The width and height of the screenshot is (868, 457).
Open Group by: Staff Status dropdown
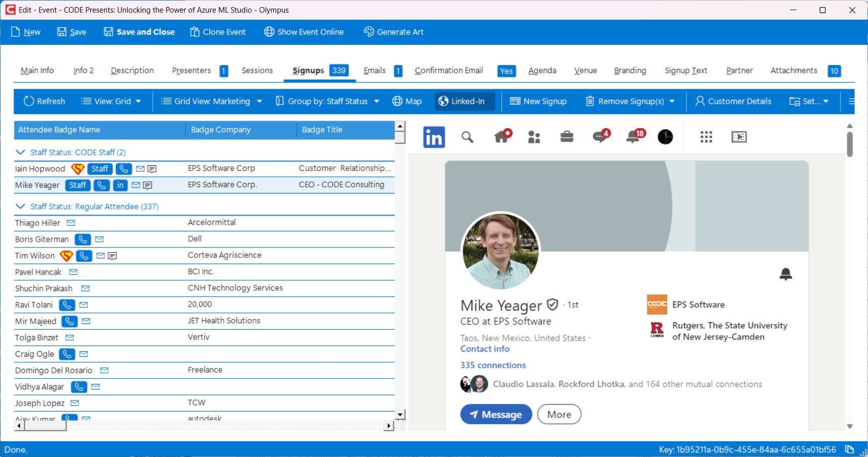327,101
